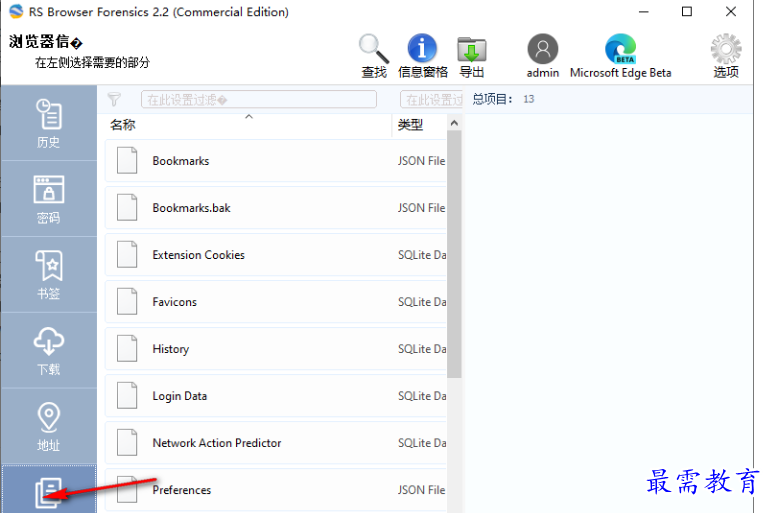Open the 地址 addresses section

tap(48, 427)
